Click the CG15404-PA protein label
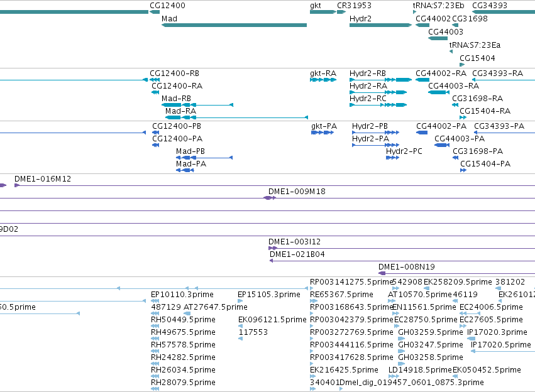The image size is (535, 392). click(x=485, y=164)
